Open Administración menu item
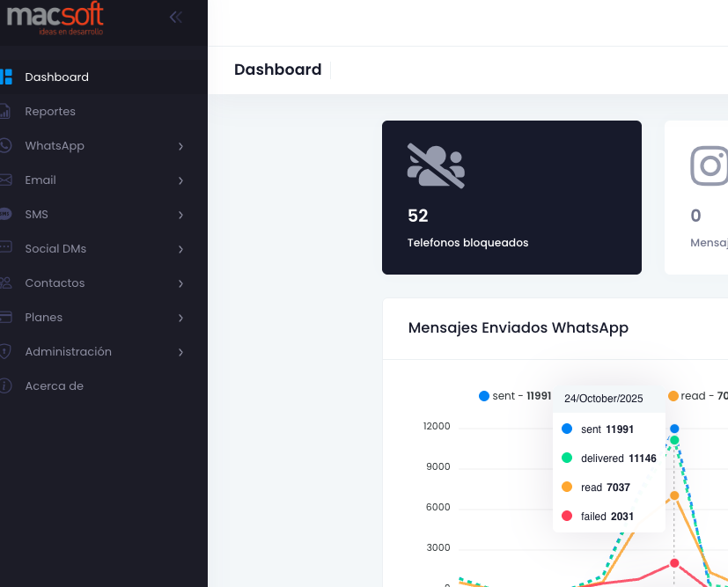The image size is (728, 587). [x=104, y=352]
